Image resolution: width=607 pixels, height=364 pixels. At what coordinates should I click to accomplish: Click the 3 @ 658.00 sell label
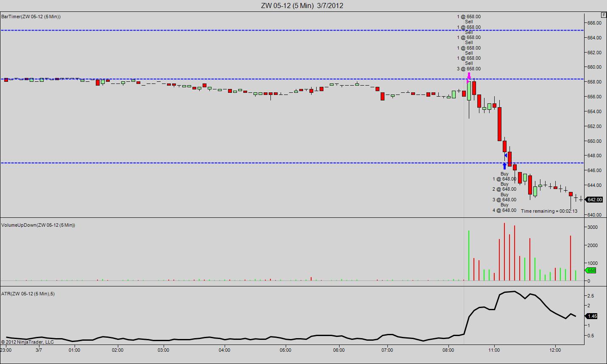coord(469,69)
